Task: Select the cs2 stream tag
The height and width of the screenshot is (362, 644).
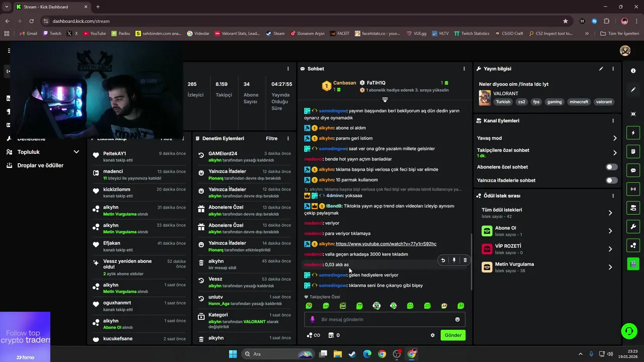Action: [522, 102]
